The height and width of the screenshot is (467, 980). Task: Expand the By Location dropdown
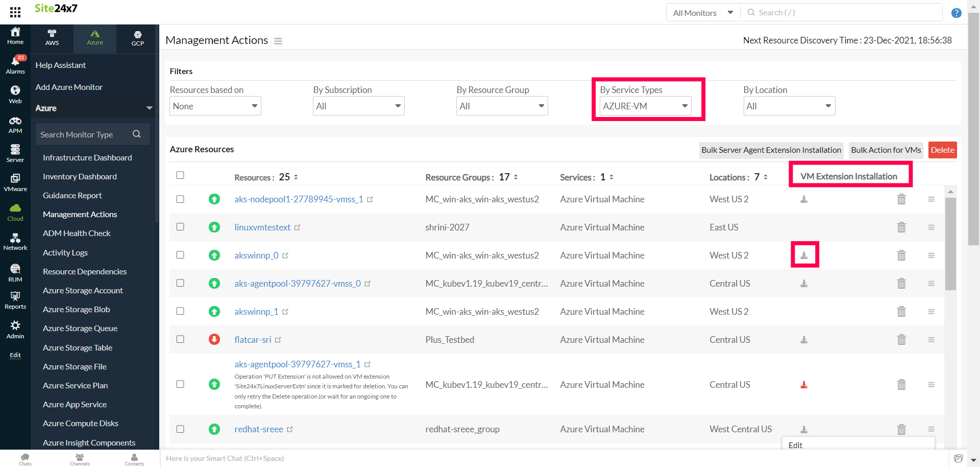pos(789,106)
